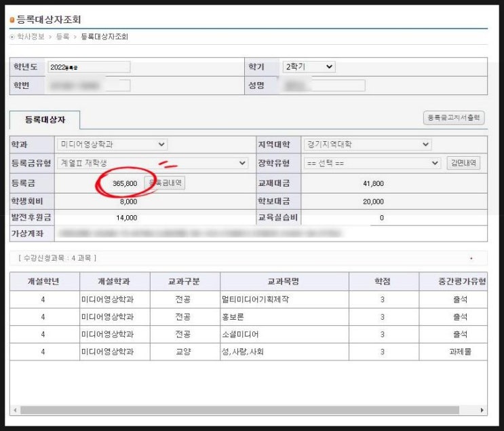The image size is (504, 431).
Task: Click the 학점 column header
Action: tap(384, 282)
